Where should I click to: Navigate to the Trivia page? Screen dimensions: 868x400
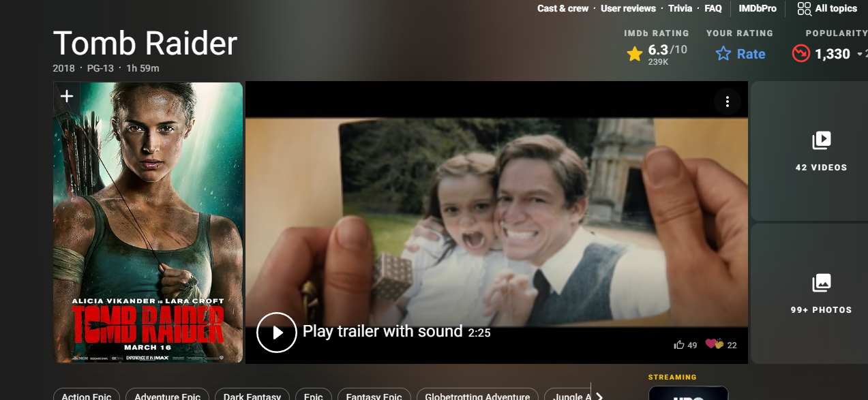pyautogui.click(x=680, y=8)
